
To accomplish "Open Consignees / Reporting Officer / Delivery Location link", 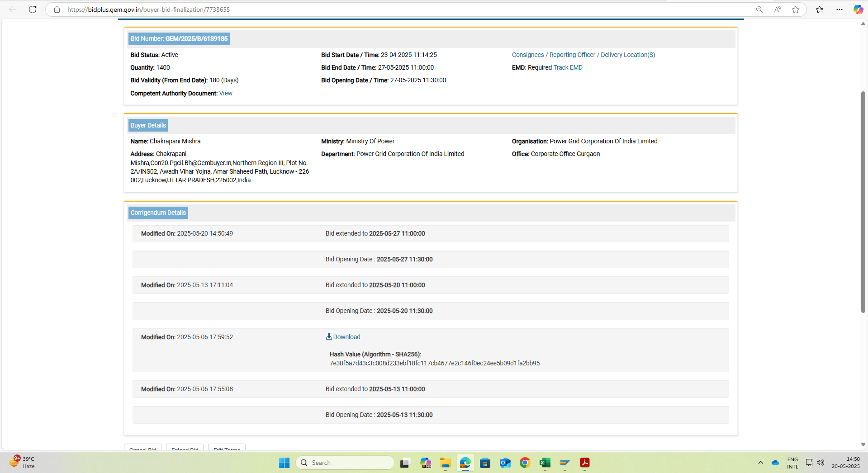I will 583,55.
